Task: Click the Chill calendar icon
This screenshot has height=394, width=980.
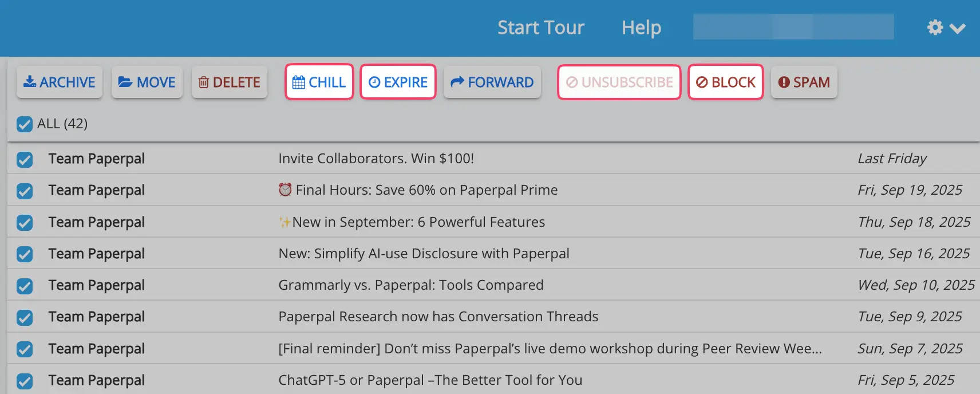Action: coord(298,82)
